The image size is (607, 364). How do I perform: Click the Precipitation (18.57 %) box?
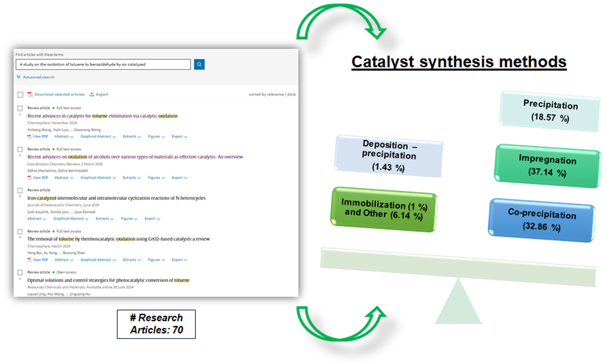pos(550,112)
